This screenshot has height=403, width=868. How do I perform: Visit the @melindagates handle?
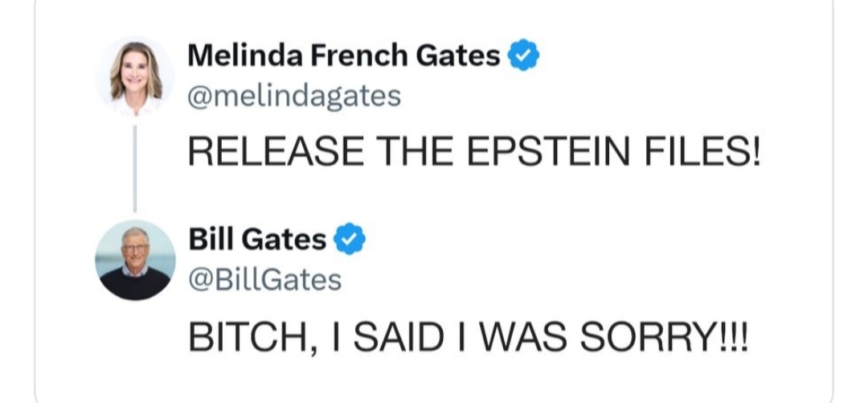tap(294, 97)
